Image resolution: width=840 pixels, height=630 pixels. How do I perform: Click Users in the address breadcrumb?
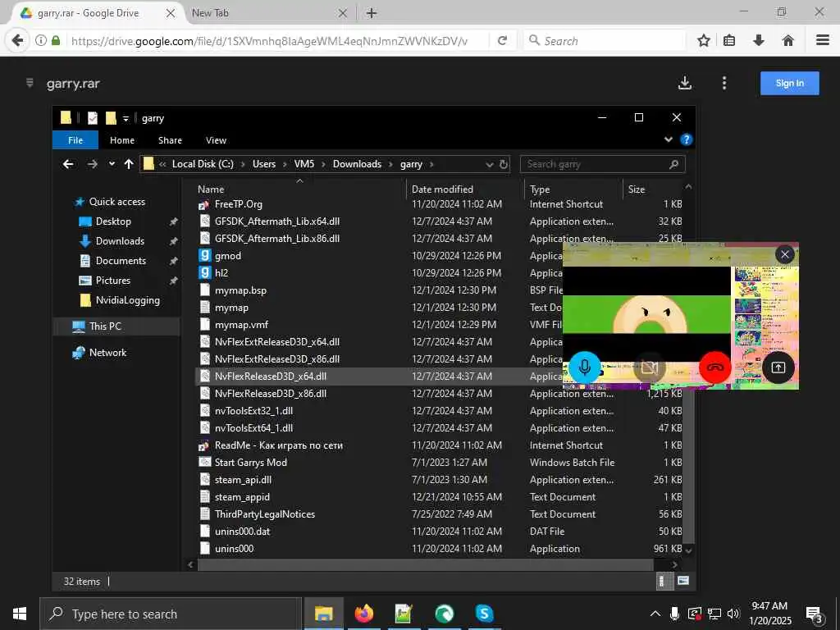[264, 164]
